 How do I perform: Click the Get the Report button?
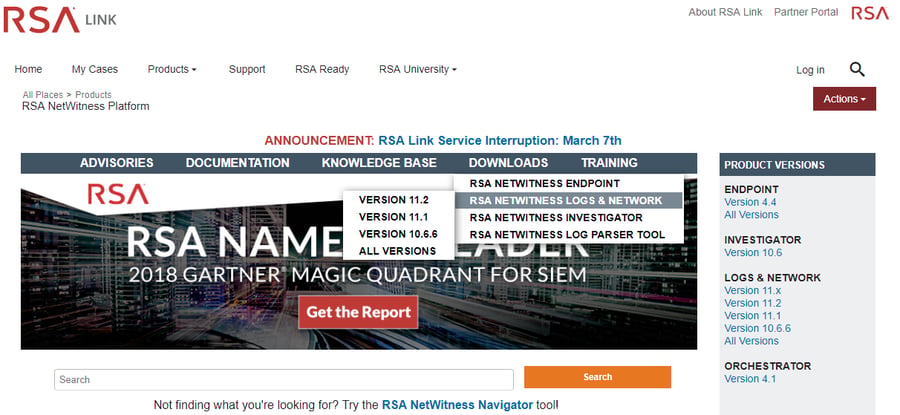tap(358, 312)
